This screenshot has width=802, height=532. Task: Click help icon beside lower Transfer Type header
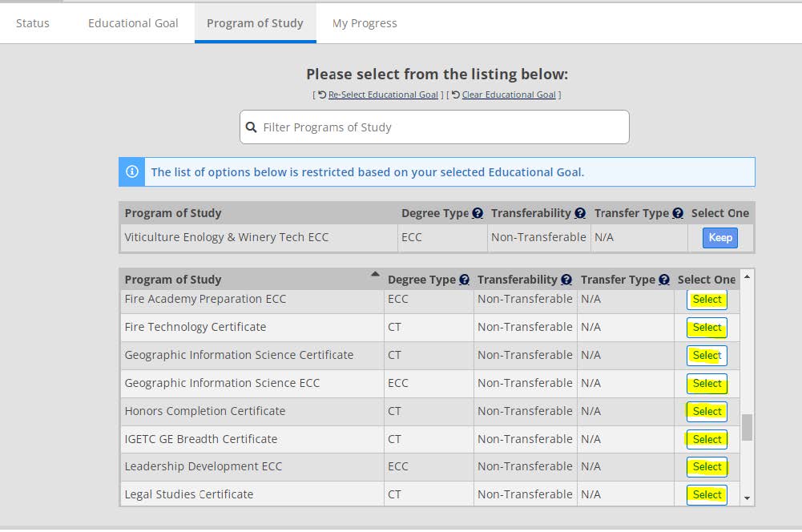(x=664, y=280)
